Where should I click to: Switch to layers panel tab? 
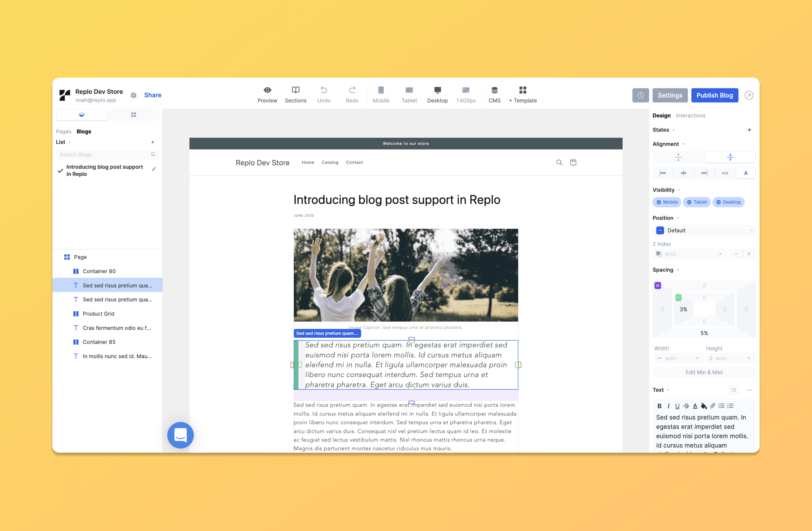pyautogui.click(x=82, y=115)
